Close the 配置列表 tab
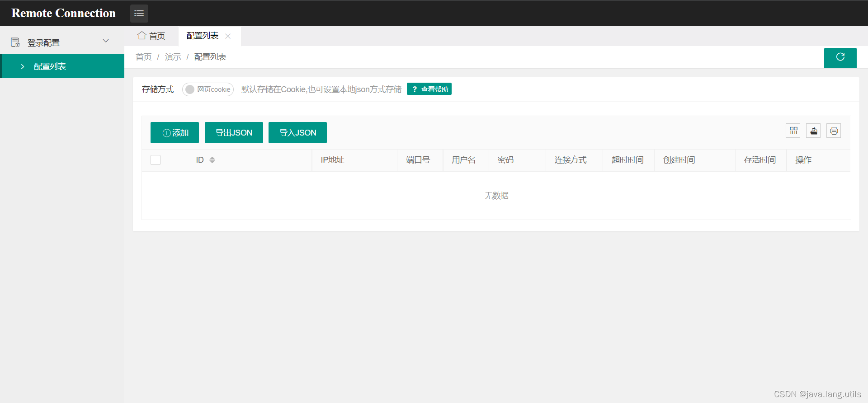Screen dimensions: 868x403 228,36
